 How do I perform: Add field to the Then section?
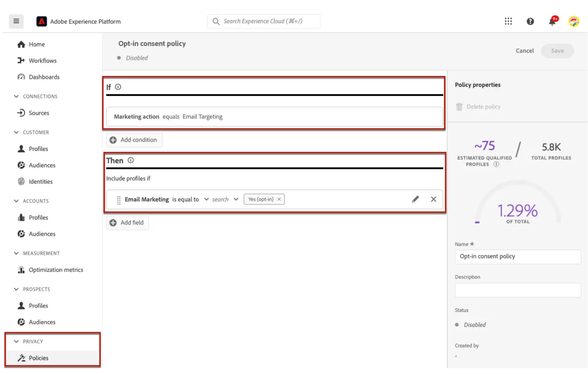[127, 223]
